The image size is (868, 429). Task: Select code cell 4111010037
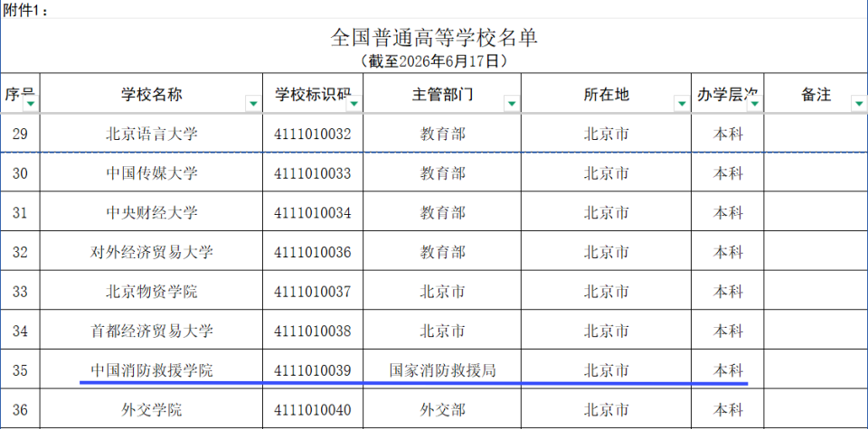point(313,291)
